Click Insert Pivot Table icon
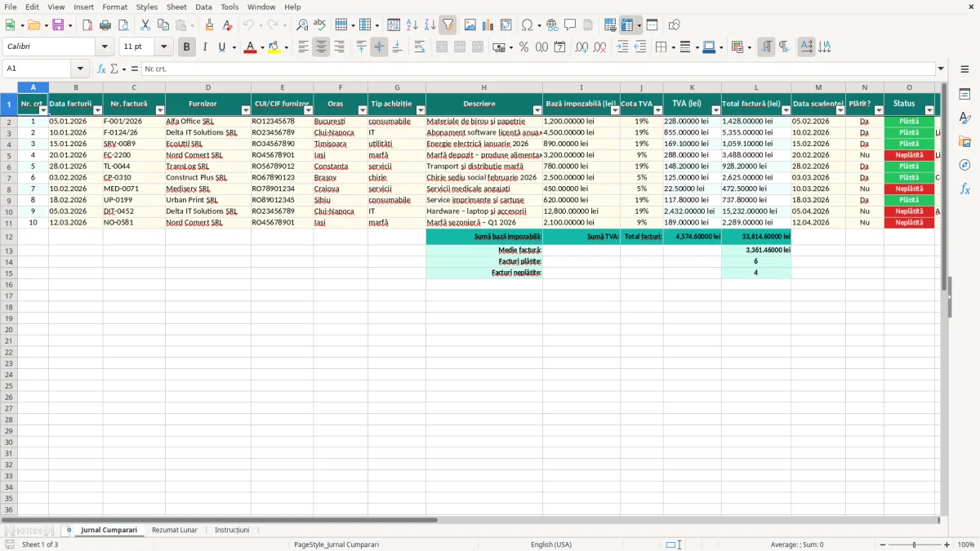This screenshot has height=551, width=980. (506, 25)
